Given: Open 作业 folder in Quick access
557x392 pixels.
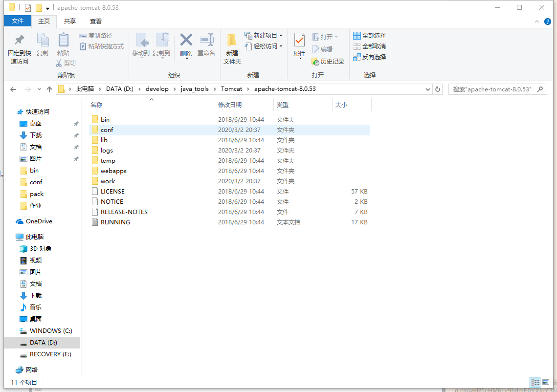Looking at the screenshot, I should click(31, 206).
